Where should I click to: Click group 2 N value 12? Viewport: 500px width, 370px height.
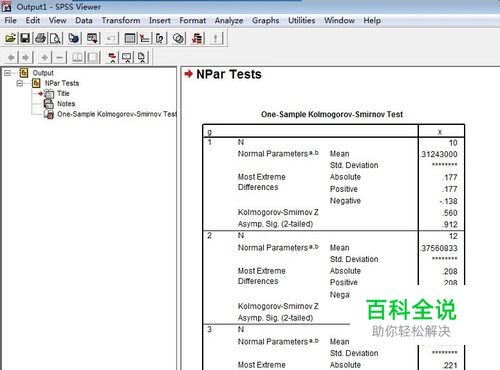pyautogui.click(x=453, y=236)
